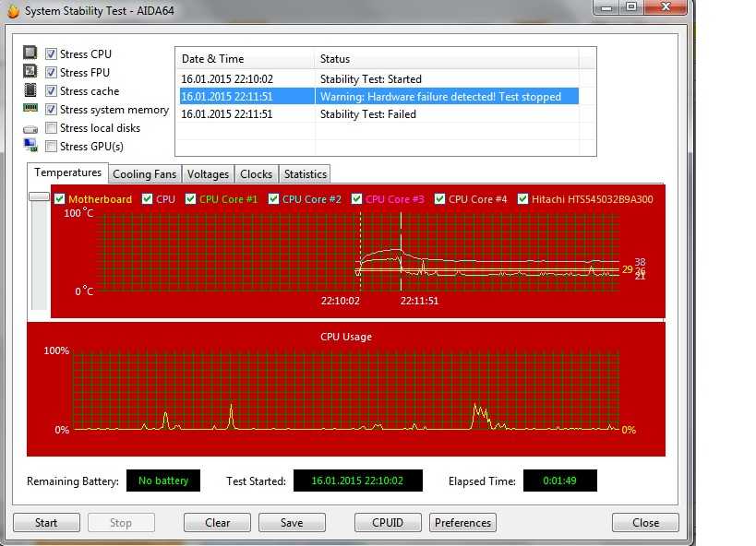Select the Stability Test: Failed log row
This screenshot has height=546, width=756.
(379, 114)
